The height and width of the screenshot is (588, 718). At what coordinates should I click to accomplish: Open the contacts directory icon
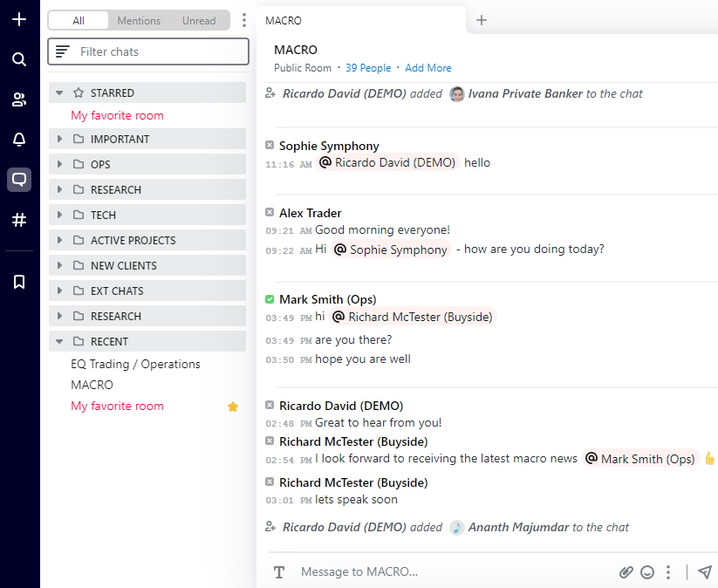click(19, 99)
